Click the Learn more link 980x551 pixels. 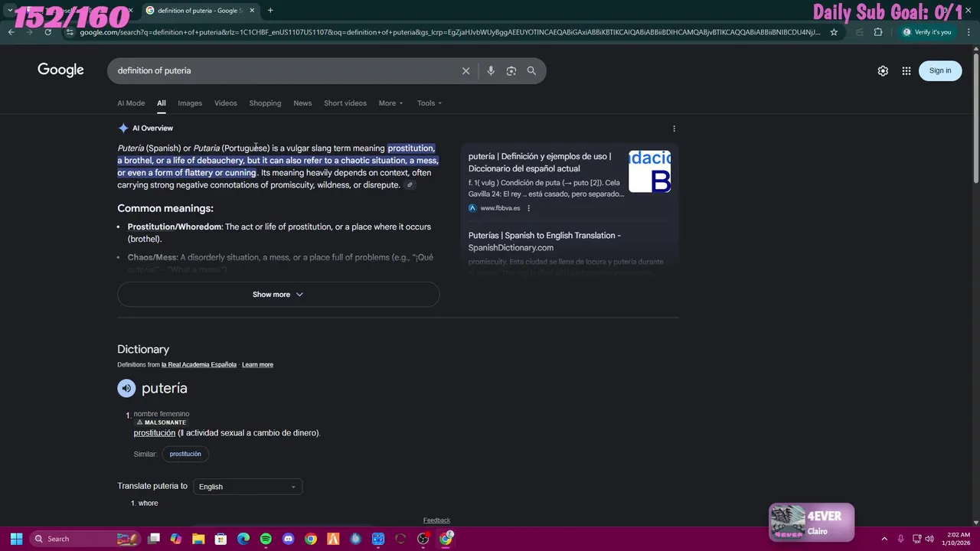pyautogui.click(x=257, y=365)
